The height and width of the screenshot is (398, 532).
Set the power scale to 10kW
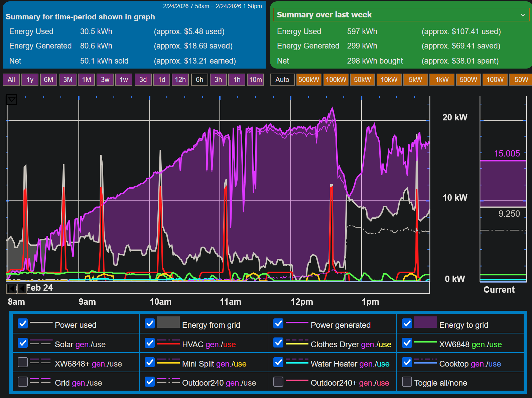389,80
